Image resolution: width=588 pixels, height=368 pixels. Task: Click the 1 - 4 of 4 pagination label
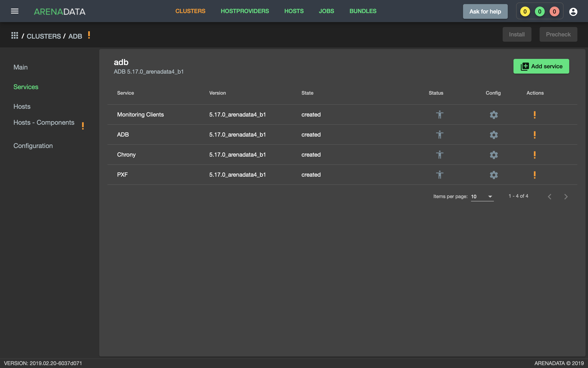[518, 196]
